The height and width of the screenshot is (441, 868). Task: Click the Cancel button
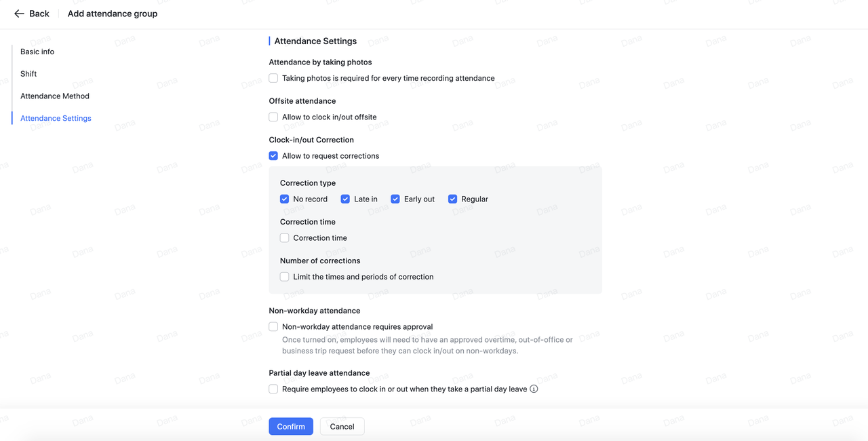click(x=342, y=426)
